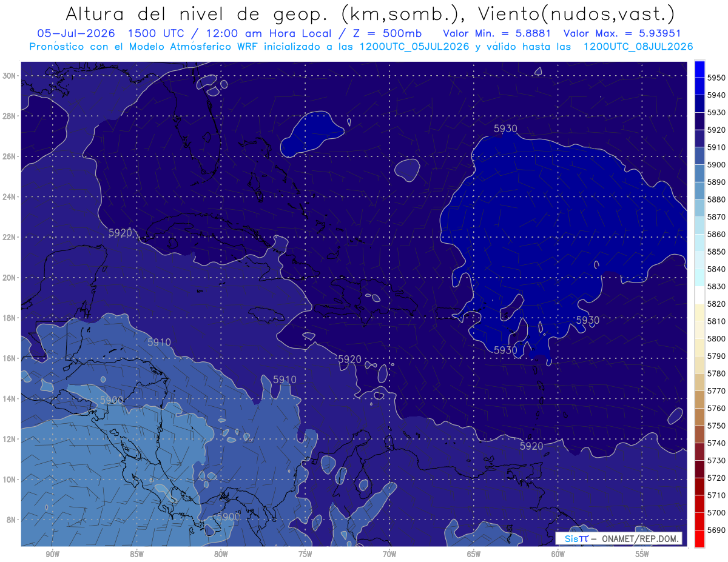Click the title "Altura del nivel de geop."
This screenshot has width=728, height=562.
pyautogui.click(x=198, y=13)
